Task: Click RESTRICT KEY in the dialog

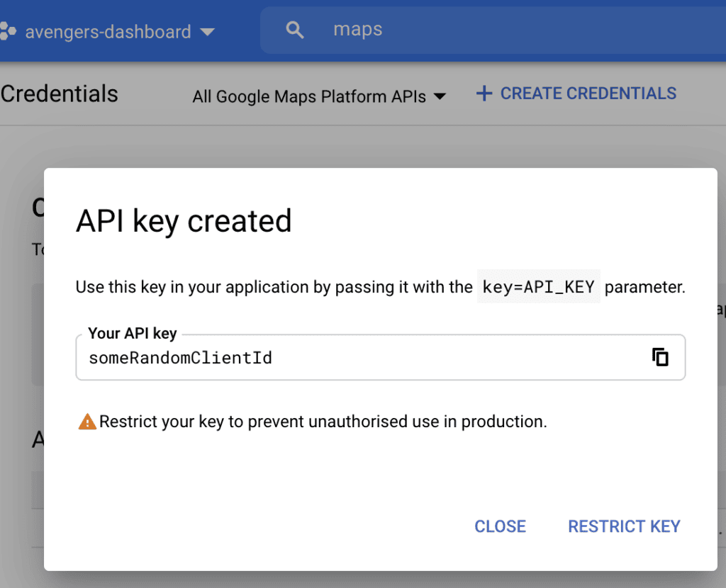Action: (624, 526)
